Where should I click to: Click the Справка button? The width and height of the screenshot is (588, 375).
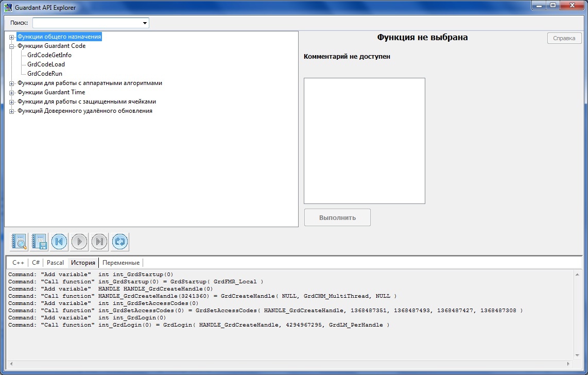(564, 38)
